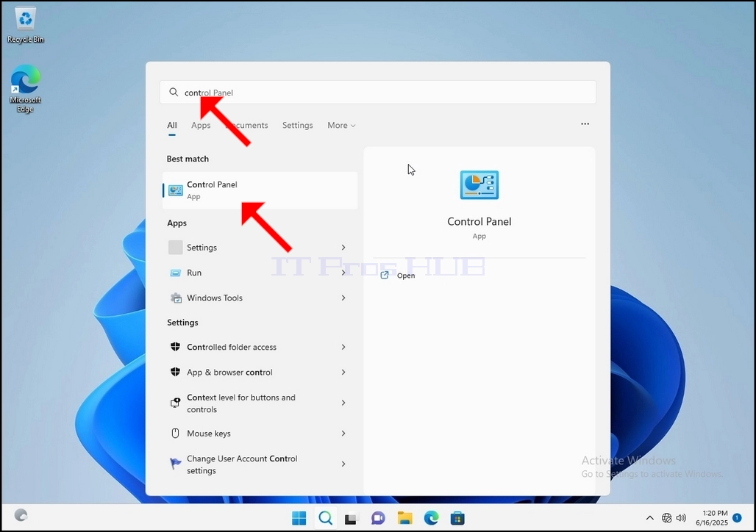Expand the Windows Tools chevron

point(343,298)
